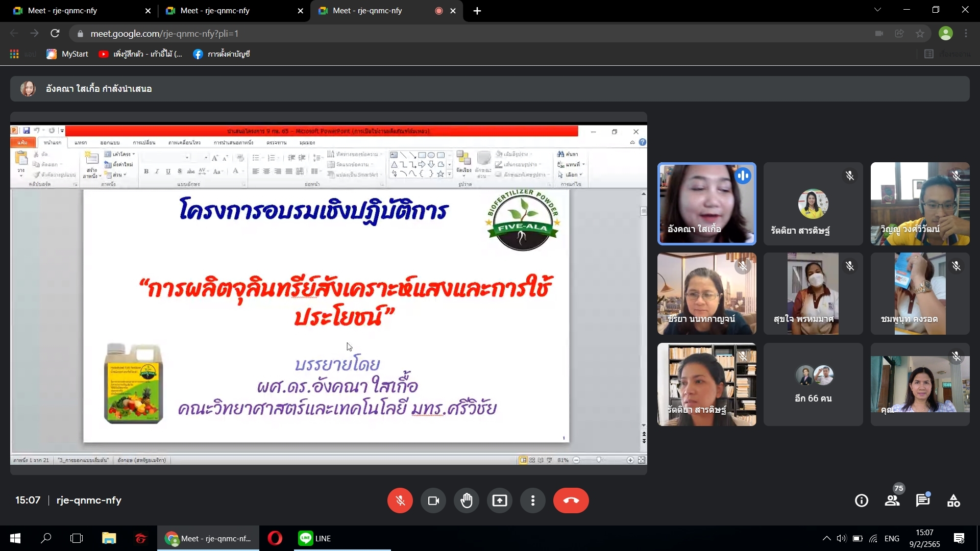Switch to the first Meet tab

pyautogui.click(x=77, y=11)
